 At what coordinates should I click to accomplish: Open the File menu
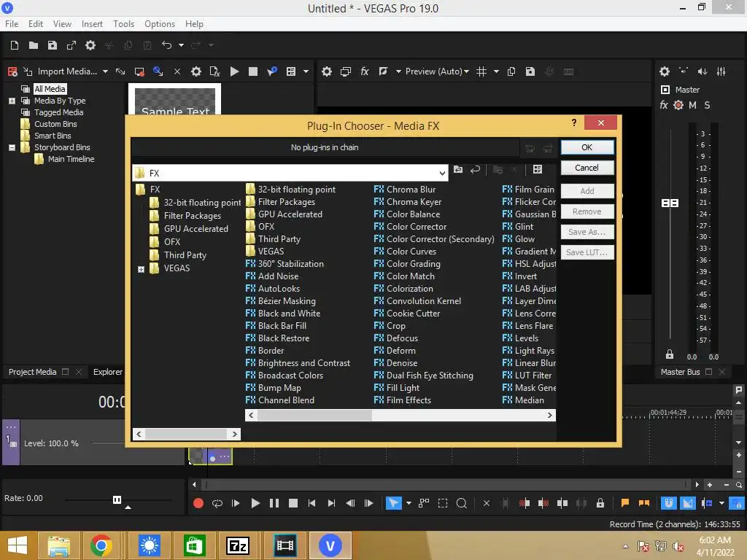click(x=12, y=24)
